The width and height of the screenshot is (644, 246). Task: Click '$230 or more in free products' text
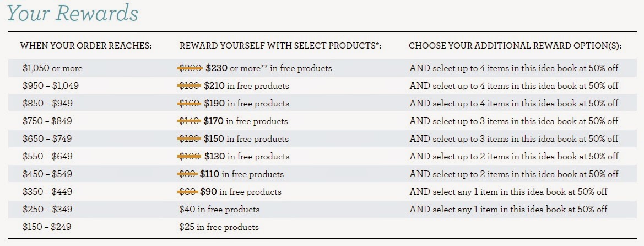click(x=269, y=68)
